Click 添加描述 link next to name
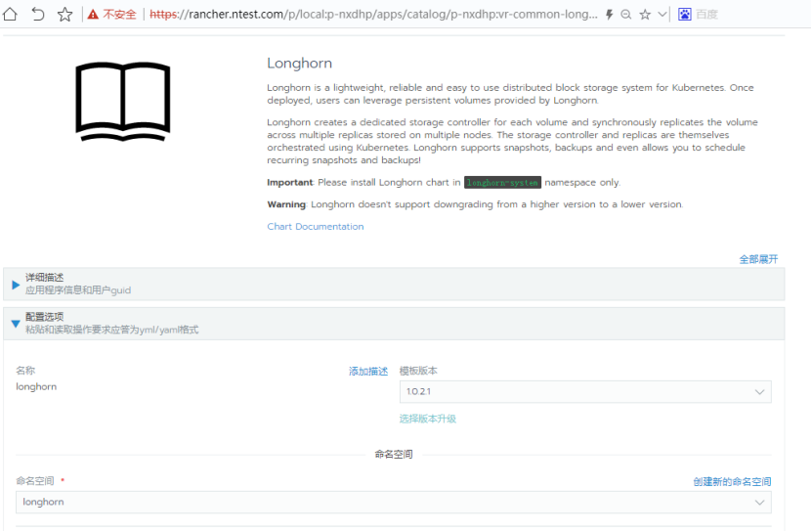 pos(368,372)
